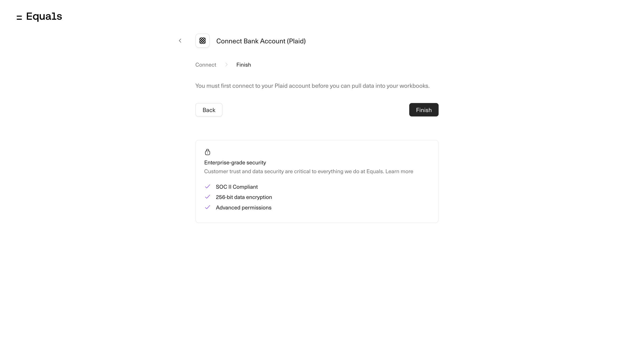Select the Finish step breadcrumb
This screenshot has height=364, width=634.
[x=244, y=65]
